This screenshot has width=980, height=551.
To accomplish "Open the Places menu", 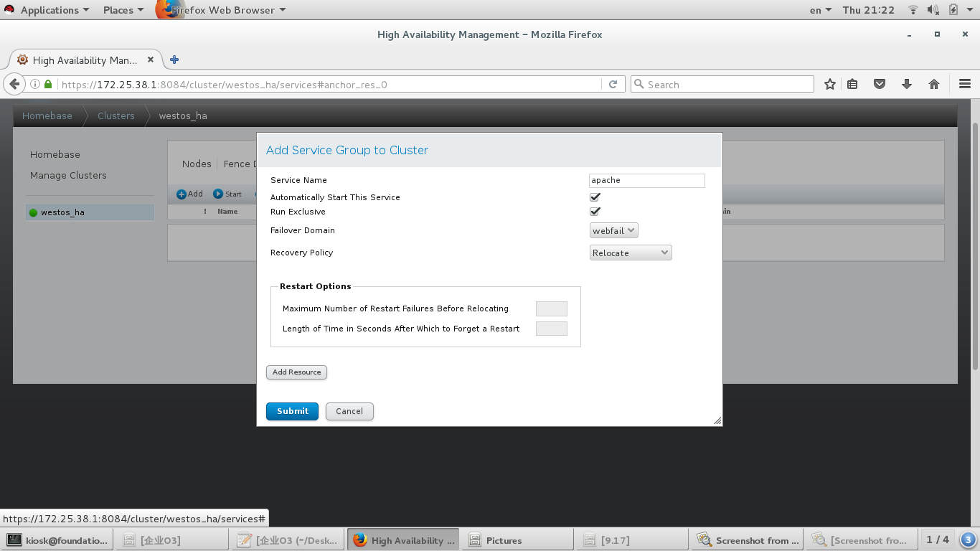I will 123,10.
